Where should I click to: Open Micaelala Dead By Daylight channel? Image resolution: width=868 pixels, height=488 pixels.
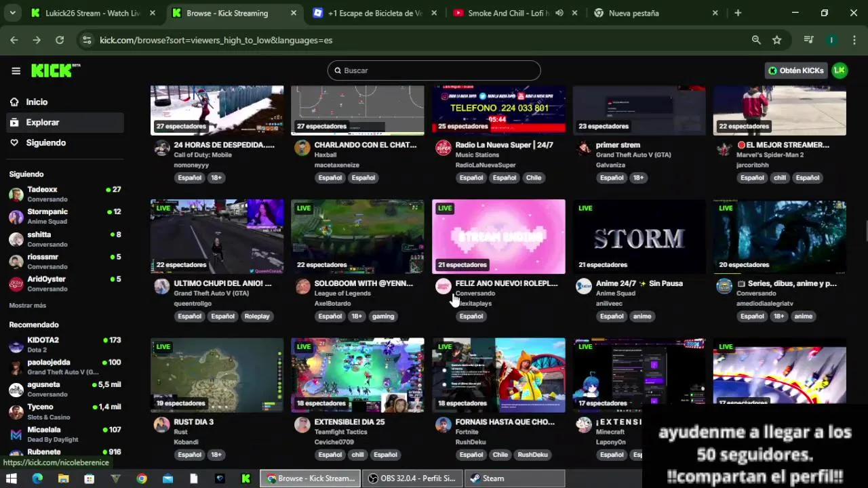pyautogui.click(x=65, y=434)
